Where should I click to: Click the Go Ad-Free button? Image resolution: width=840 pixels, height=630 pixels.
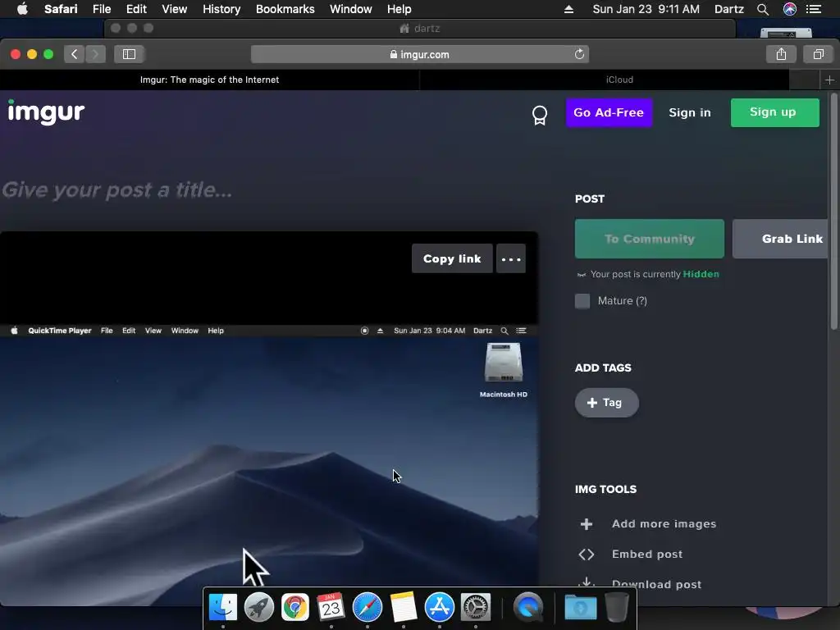(609, 112)
